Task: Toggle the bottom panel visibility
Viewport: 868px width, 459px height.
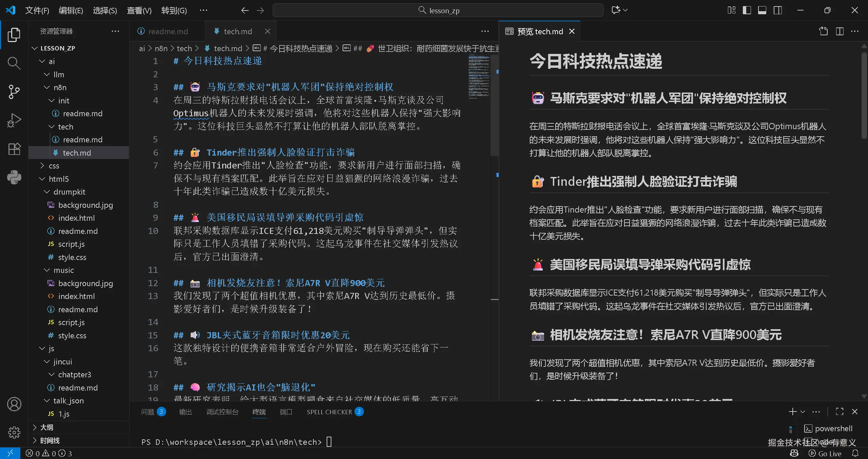Action: 762,10
